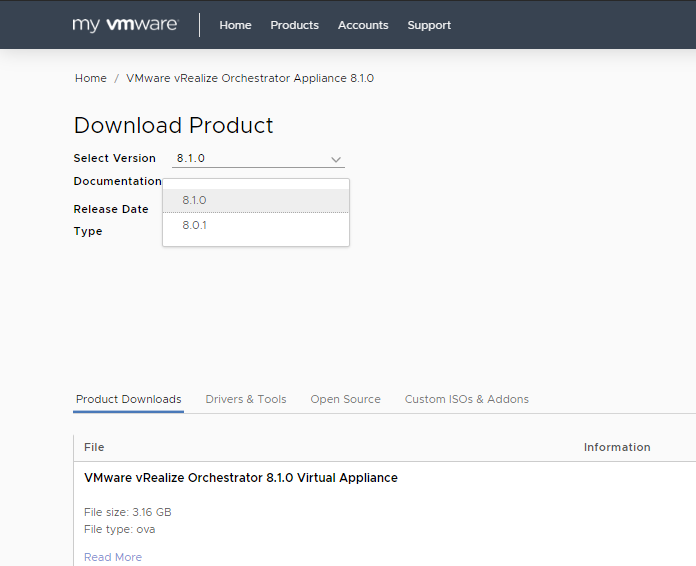The width and height of the screenshot is (696, 566).
Task: Open the Select Version dropdown showing 8.1.0
Action: tap(258, 158)
